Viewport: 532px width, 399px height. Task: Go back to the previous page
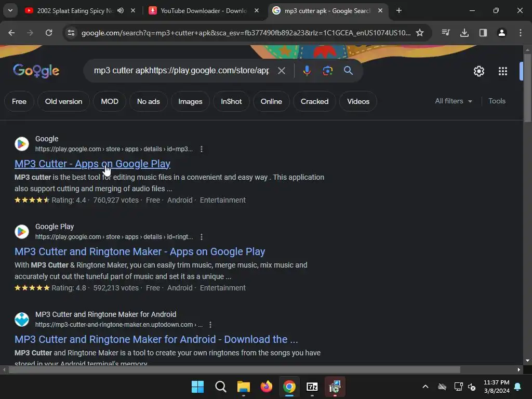(11, 33)
